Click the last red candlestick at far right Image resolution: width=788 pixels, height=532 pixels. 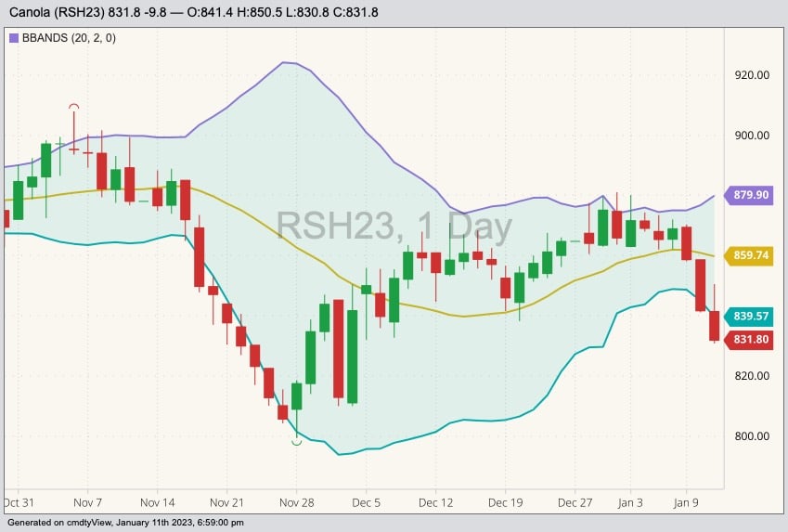[715, 326]
